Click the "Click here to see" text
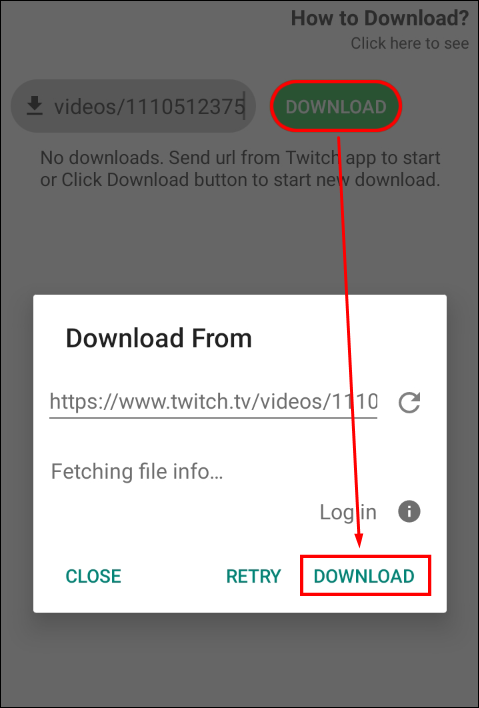This screenshot has height=708, width=479. 409,43
